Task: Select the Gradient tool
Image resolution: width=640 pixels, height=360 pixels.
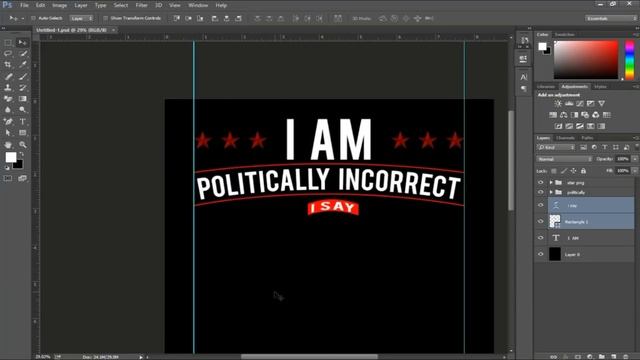Action: (x=23, y=99)
